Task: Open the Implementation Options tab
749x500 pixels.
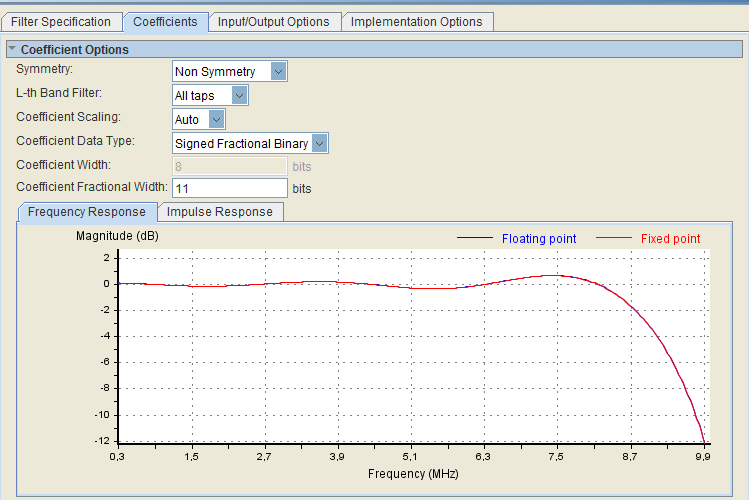Action: (x=417, y=22)
